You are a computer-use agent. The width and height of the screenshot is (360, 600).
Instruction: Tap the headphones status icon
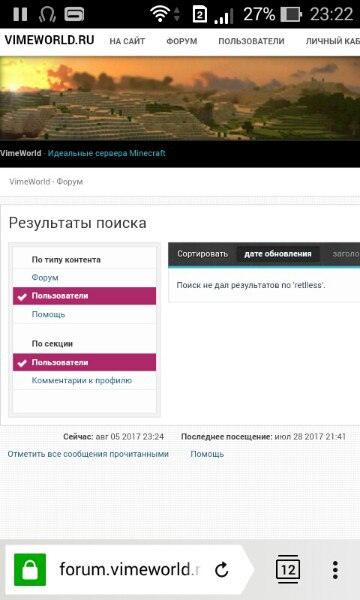pyautogui.click(x=47, y=15)
